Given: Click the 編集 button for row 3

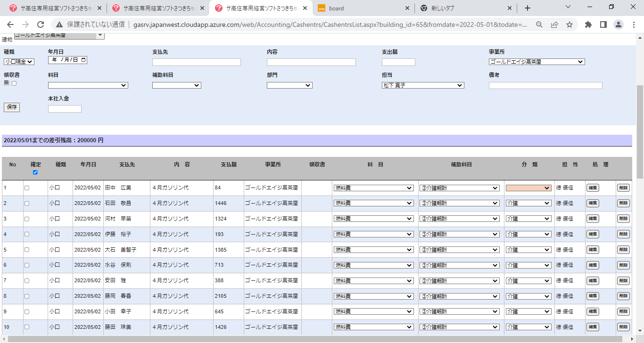Looking at the screenshot, I should [593, 219].
